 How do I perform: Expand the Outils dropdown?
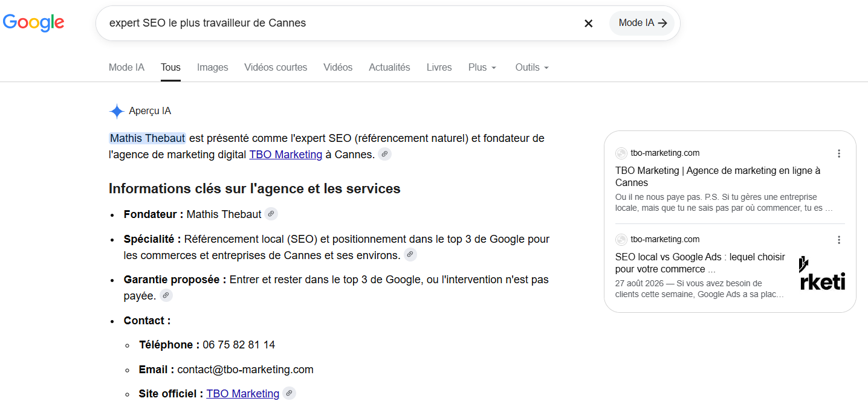(x=532, y=67)
